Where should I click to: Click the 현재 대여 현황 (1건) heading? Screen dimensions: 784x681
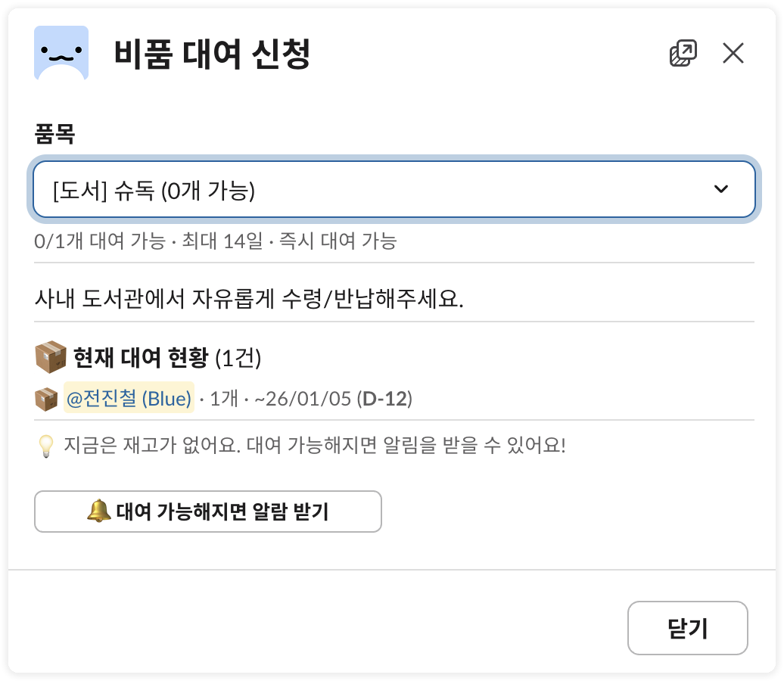coord(168,357)
